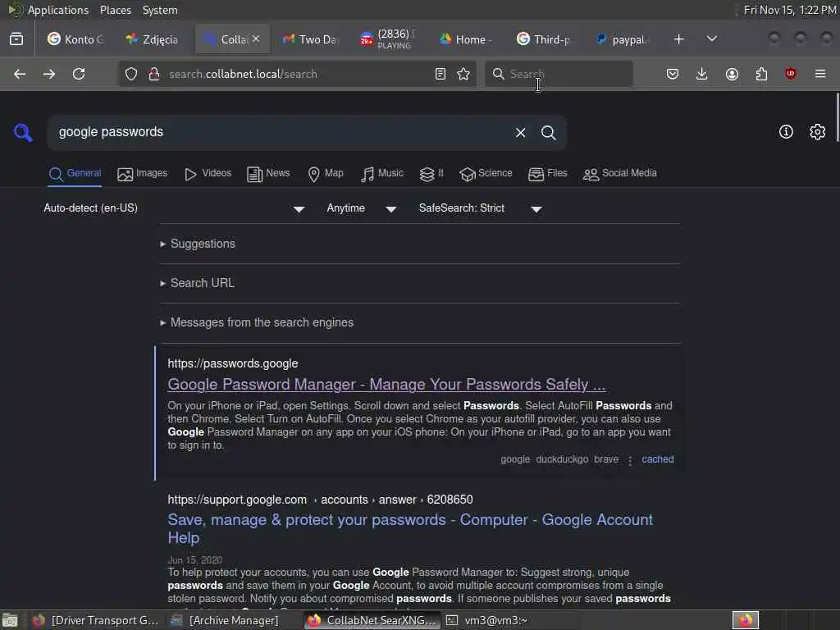The height and width of the screenshot is (630, 840).
Task: Open the cached link of first result
Action: (x=657, y=459)
